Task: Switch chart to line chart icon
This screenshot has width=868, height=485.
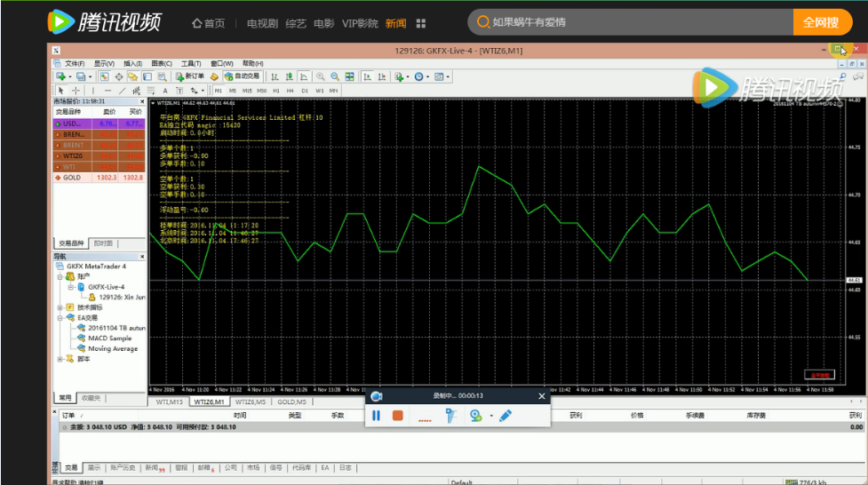Action: (303, 76)
